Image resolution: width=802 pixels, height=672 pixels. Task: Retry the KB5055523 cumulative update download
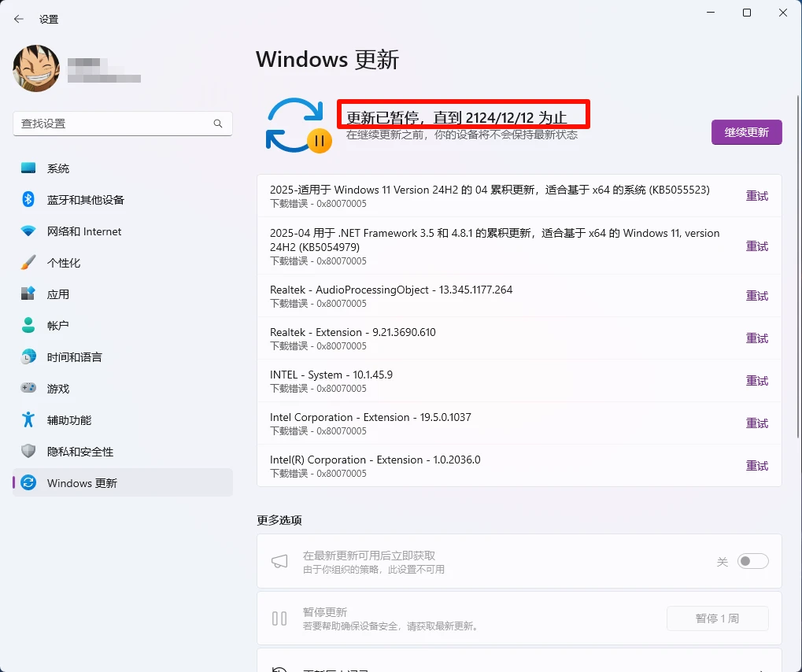click(x=756, y=196)
